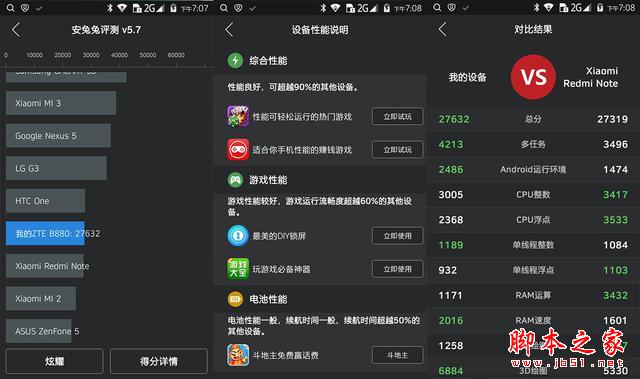The width and height of the screenshot is (640, 379).
Task: Select the HTC One bar
Action: [x=45, y=201]
